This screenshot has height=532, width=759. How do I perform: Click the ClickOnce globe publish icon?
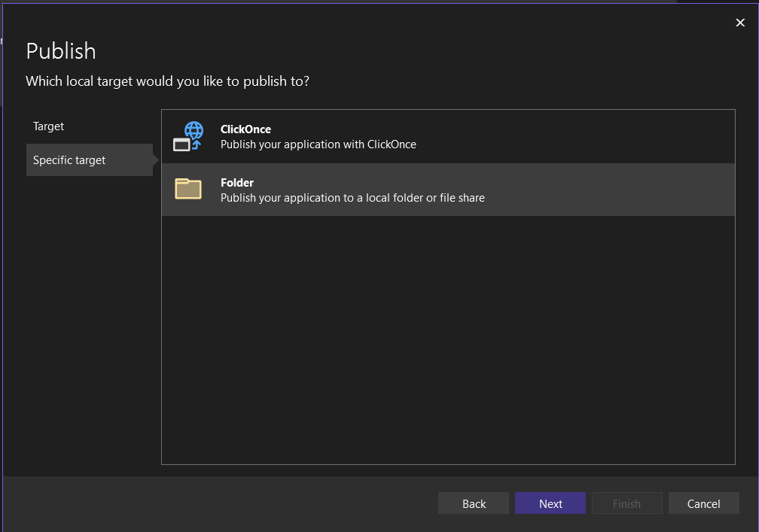(x=188, y=136)
